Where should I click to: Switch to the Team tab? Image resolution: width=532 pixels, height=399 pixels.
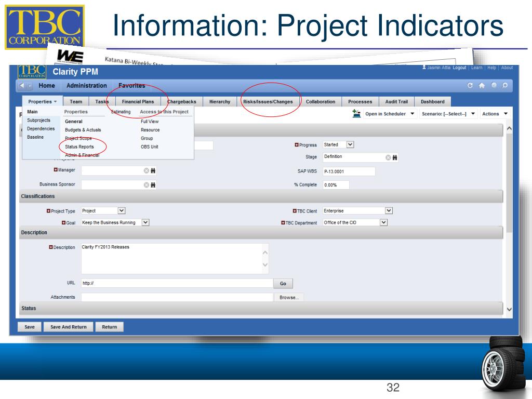tap(76, 101)
